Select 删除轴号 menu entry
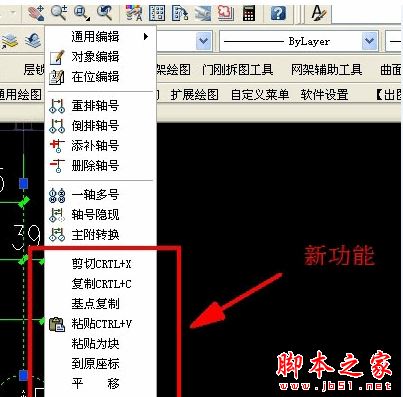The width and height of the screenshot is (403, 397). pos(101,165)
